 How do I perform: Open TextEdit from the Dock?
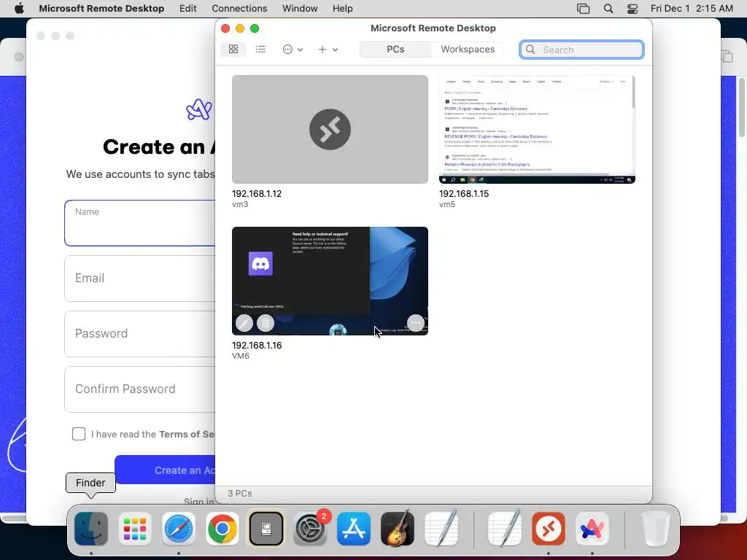[441, 528]
